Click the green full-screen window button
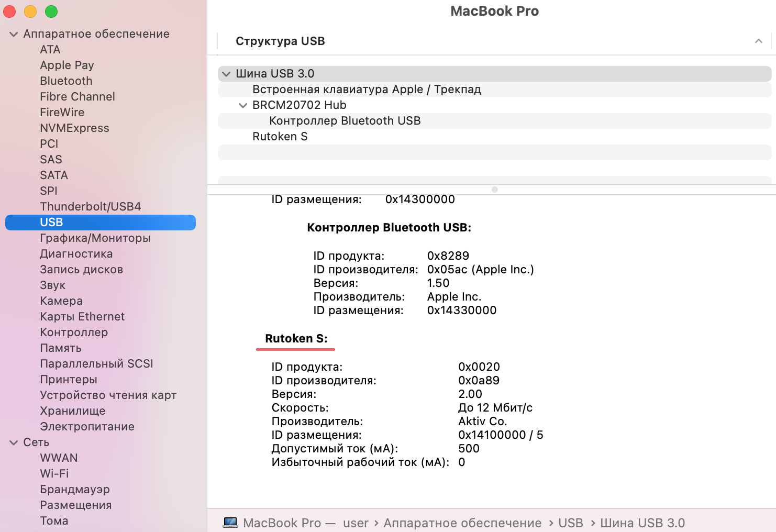Viewport: 776px width, 532px height. pyautogui.click(x=51, y=12)
